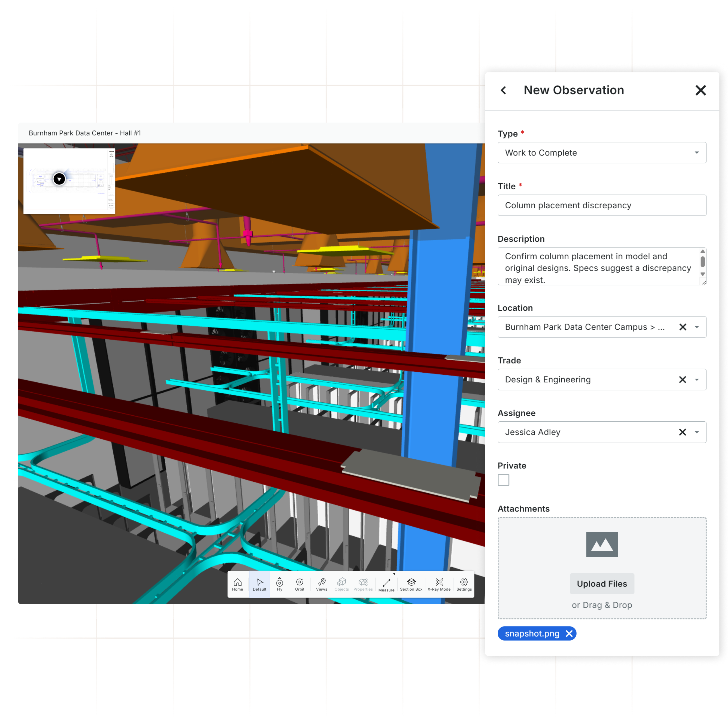This screenshot has width=728, height=728.
Task: Expand the Assignee dropdown arrow
Action: coord(696,432)
